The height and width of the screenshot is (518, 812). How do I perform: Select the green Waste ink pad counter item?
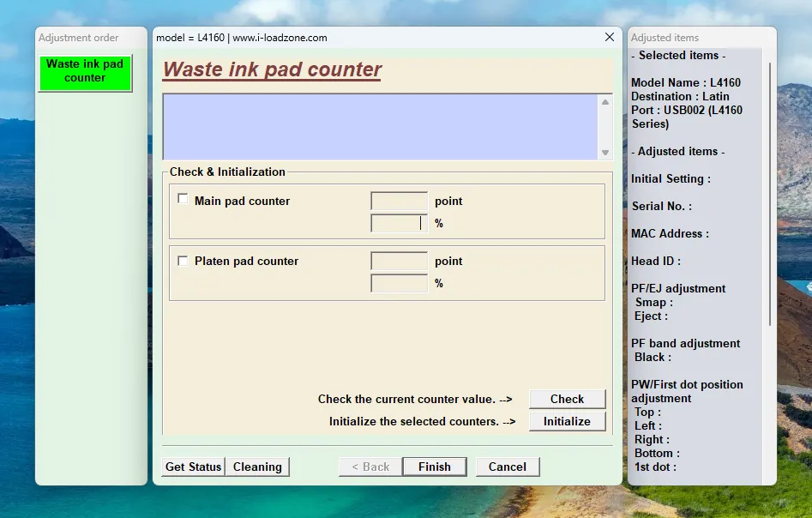point(85,72)
